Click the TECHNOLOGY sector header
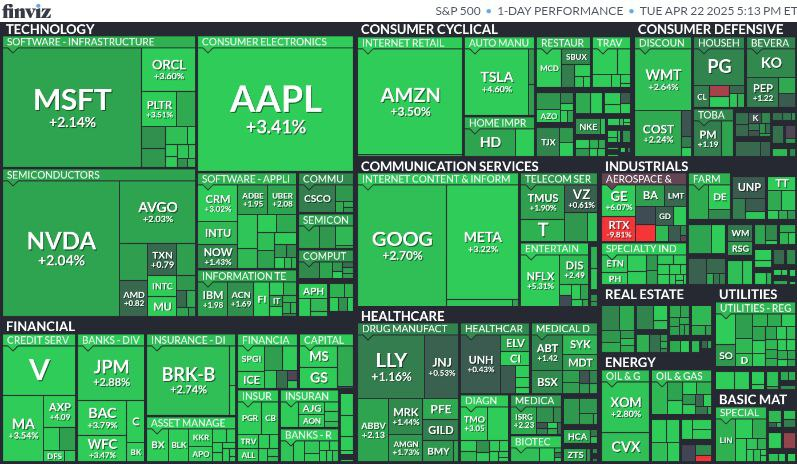 [50, 29]
